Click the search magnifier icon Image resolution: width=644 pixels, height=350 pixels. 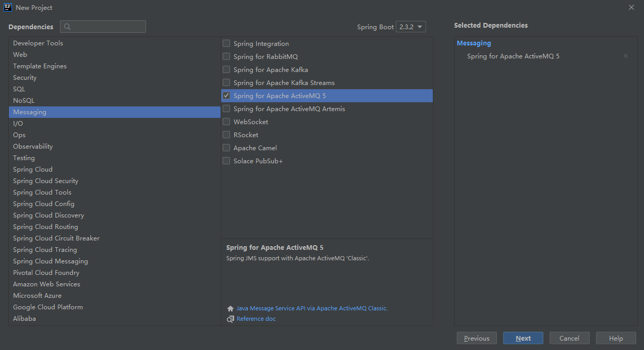(x=67, y=27)
